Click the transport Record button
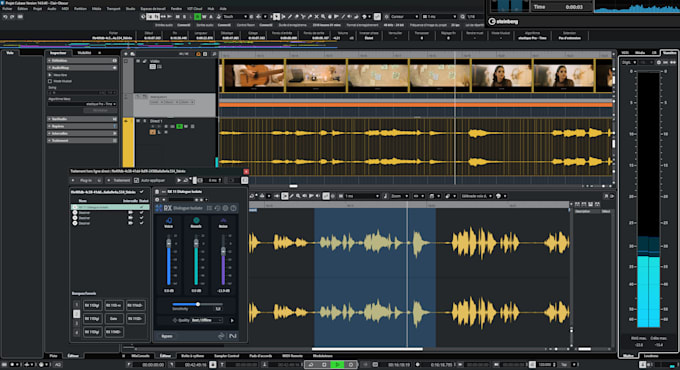 [x=350, y=364]
